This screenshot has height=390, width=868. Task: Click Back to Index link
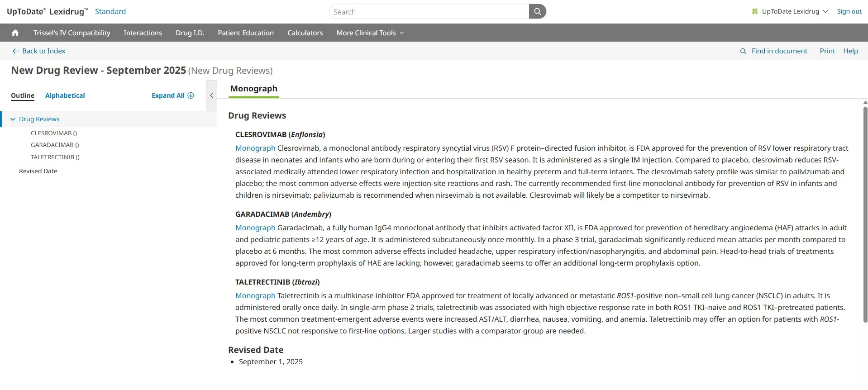coord(43,51)
